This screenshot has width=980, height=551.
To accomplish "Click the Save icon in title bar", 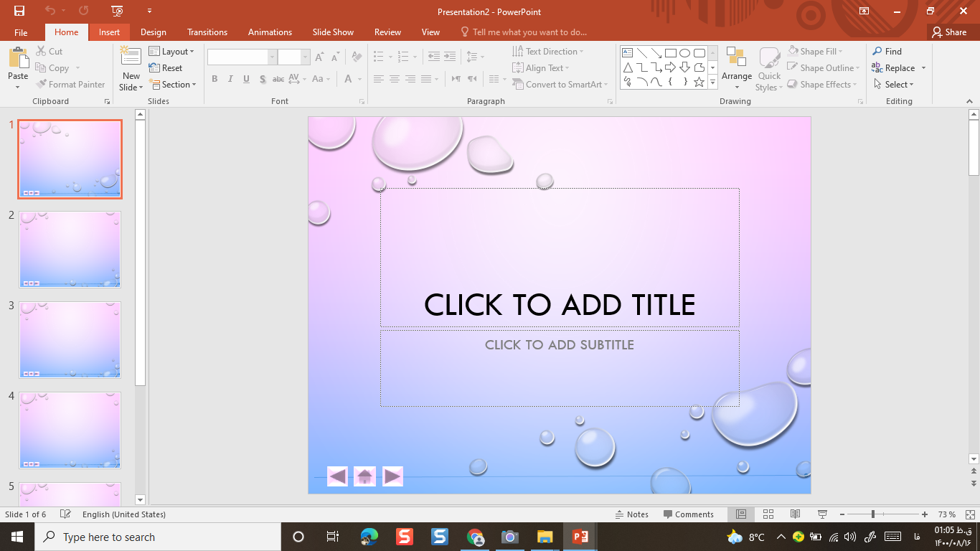I will click(x=19, y=11).
